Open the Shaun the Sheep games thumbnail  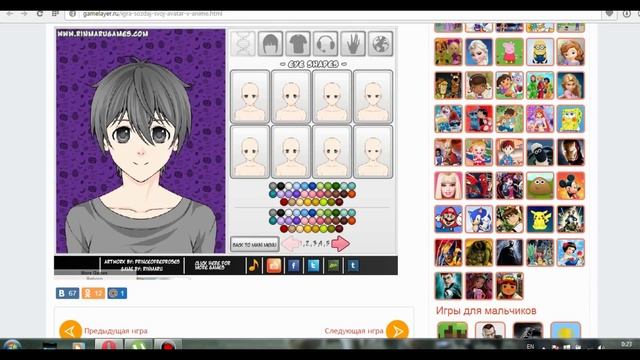coord(540,152)
